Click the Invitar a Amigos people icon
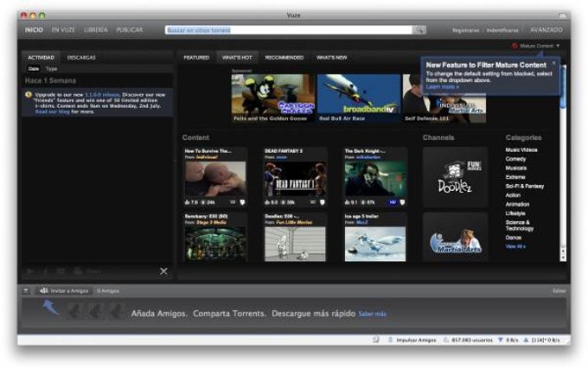The height and width of the screenshot is (369, 588). 44,290
